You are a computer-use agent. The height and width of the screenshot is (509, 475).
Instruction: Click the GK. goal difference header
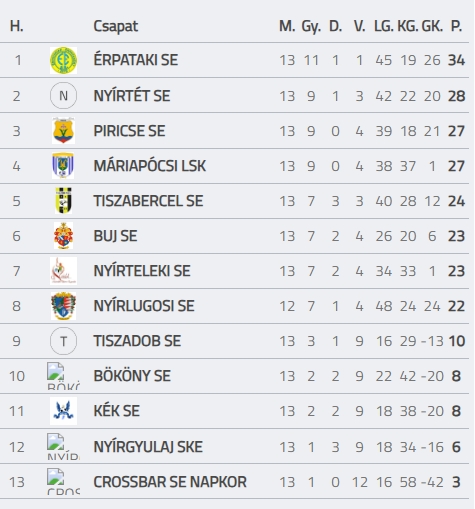pyautogui.click(x=432, y=26)
